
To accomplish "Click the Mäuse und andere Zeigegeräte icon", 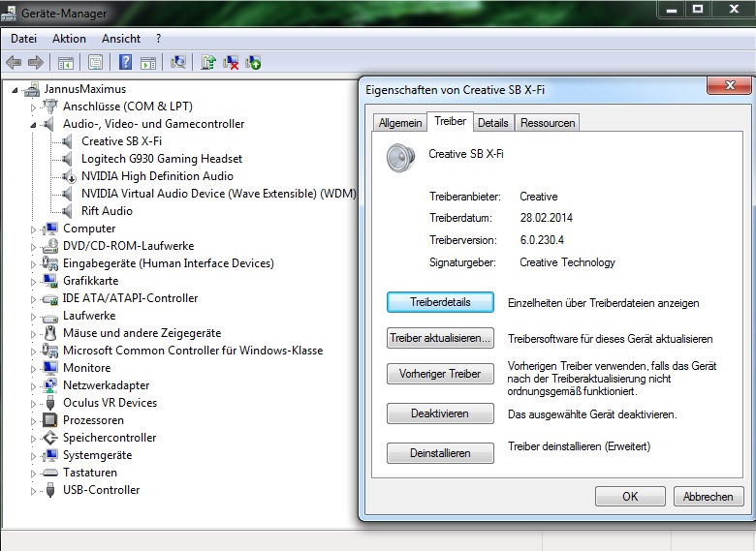I will coord(50,333).
